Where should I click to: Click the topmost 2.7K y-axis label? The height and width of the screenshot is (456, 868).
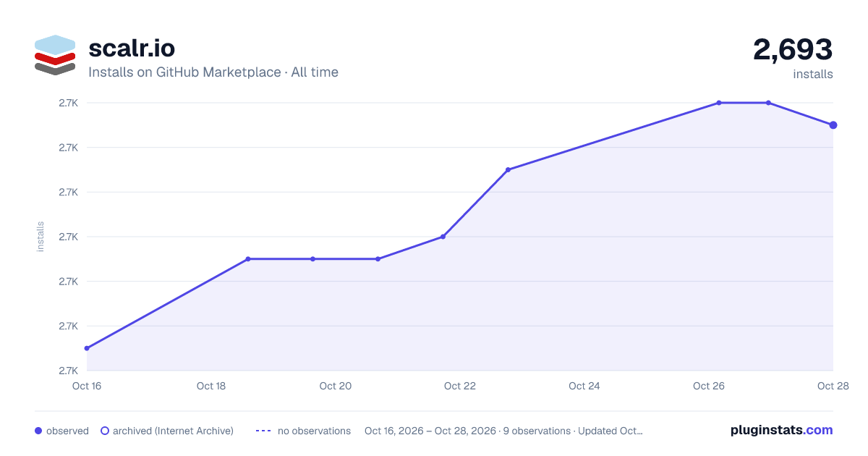[69, 103]
